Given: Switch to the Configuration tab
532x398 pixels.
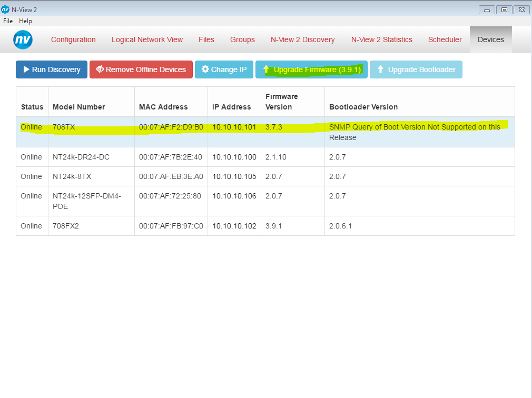Looking at the screenshot, I should click(73, 39).
